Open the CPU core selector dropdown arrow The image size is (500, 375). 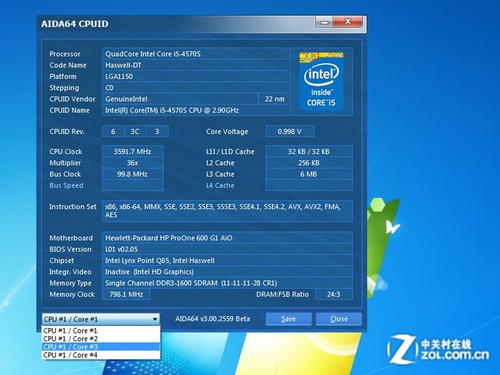(x=155, y=319)
